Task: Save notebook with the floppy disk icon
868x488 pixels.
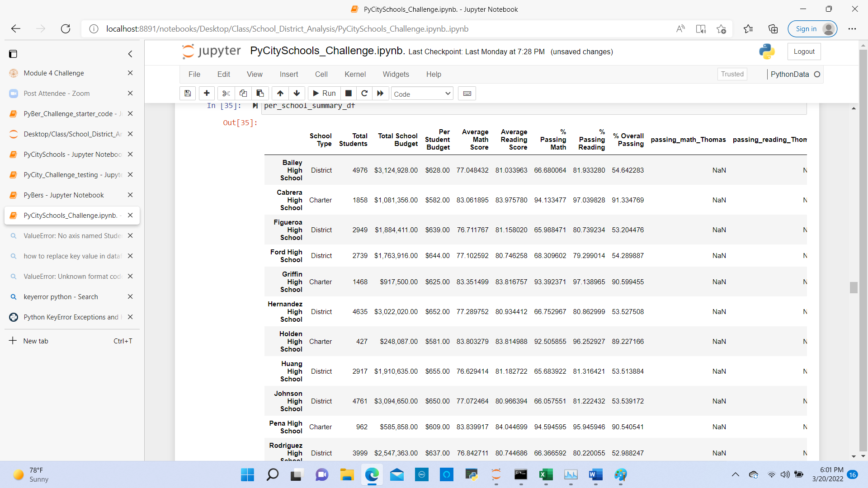Action: (188, 94)
